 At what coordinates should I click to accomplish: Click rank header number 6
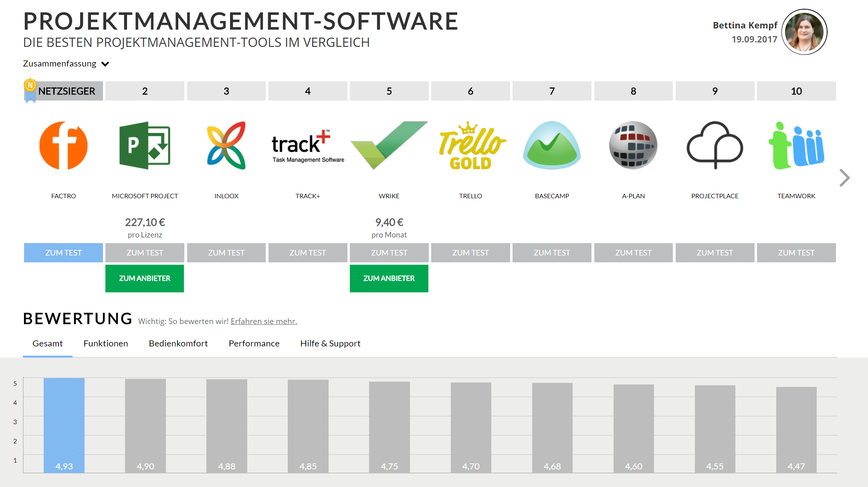[470, 91]
